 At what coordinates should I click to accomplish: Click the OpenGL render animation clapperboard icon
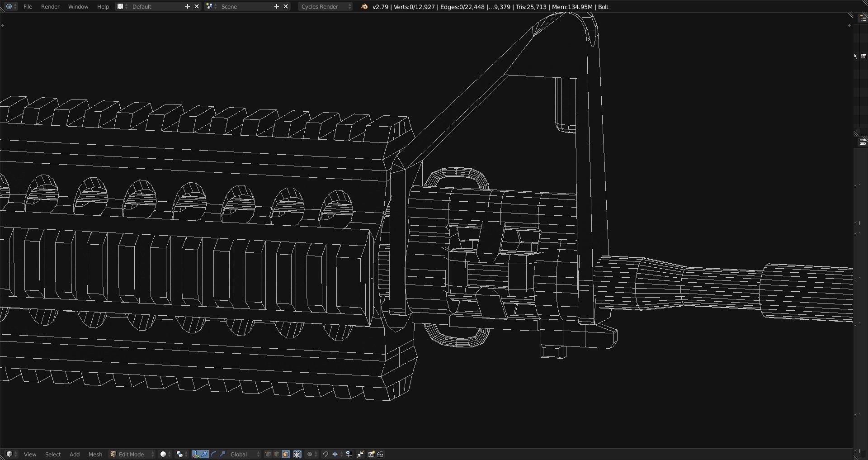click(380, 454)
